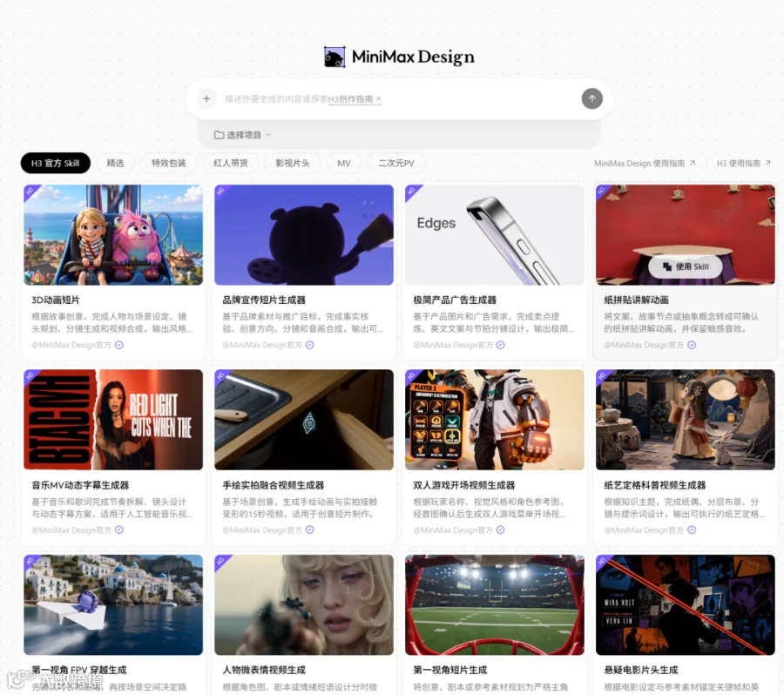The image size is (784, 695).
Task: Click the verified badge under 品牌宣传短片生成器
Action: pyautogui.click(x=310, y=345)
